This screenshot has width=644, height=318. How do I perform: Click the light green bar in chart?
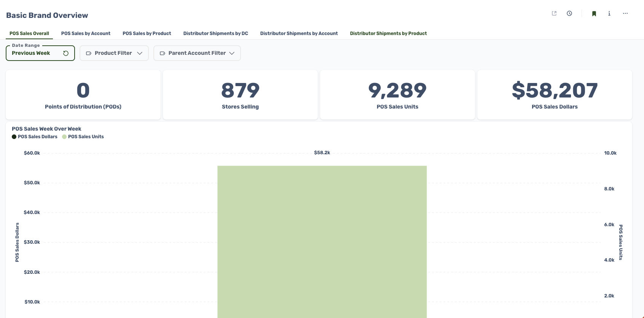point(322,240)
